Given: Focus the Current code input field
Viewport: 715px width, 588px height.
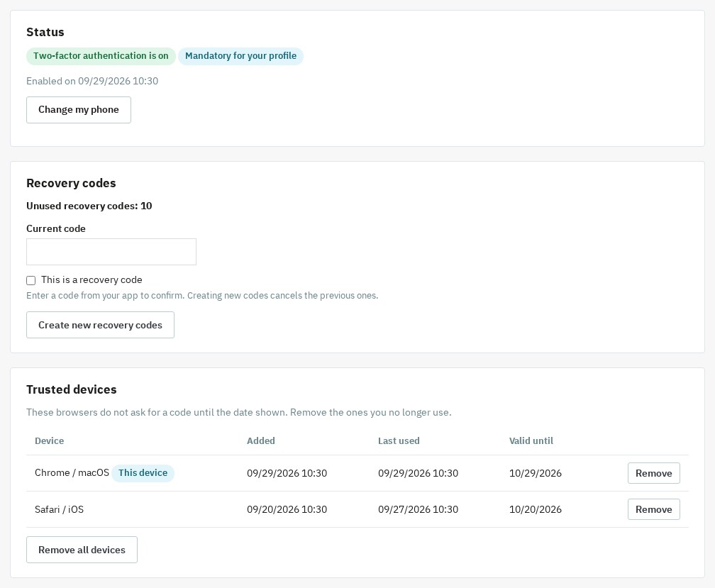Looking at the screenshot, I should point(111,252).
